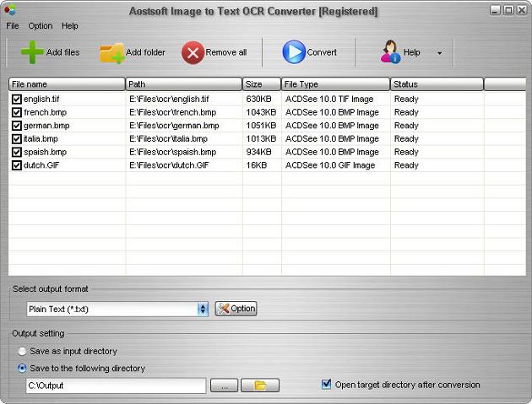The image size is (532, 404).
Task: Open the Help menu in menu bar
Action: point(70,26)
